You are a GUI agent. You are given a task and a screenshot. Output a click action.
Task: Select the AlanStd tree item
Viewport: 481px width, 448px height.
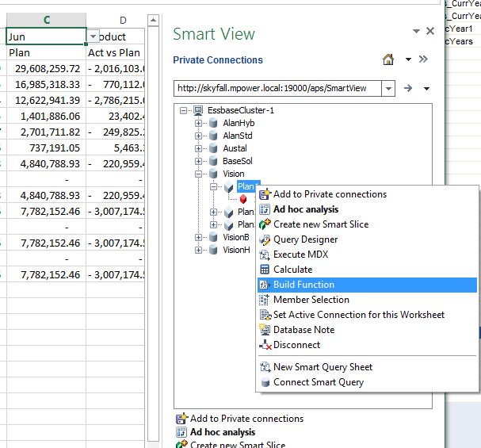pyautogui.click(x=238, y=136)
